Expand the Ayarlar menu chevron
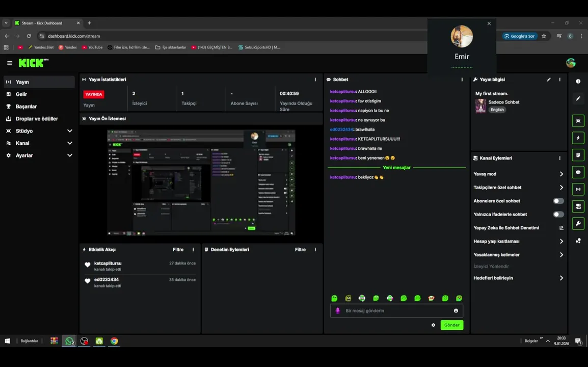Image resolution: width=588 pixels, height=367 pixels. point(70,155)
